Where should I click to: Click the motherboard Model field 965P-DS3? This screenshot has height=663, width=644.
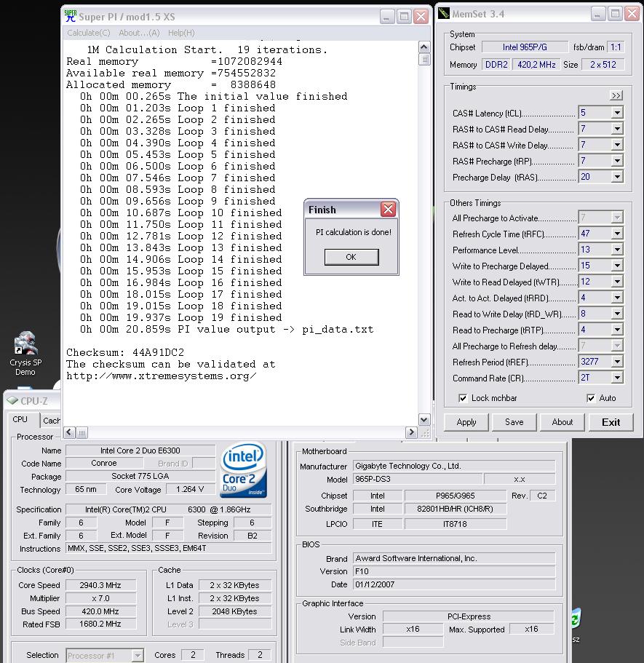click(x=418, y=479)
